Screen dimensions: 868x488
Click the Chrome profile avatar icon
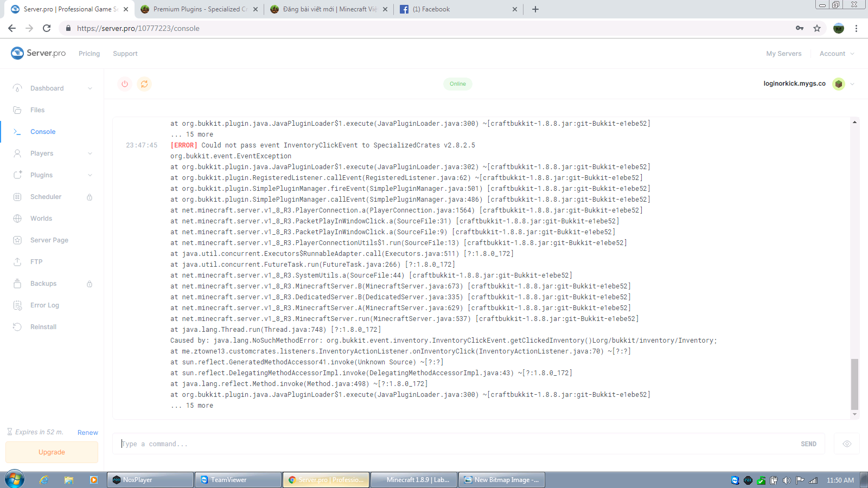coord(839,28)
